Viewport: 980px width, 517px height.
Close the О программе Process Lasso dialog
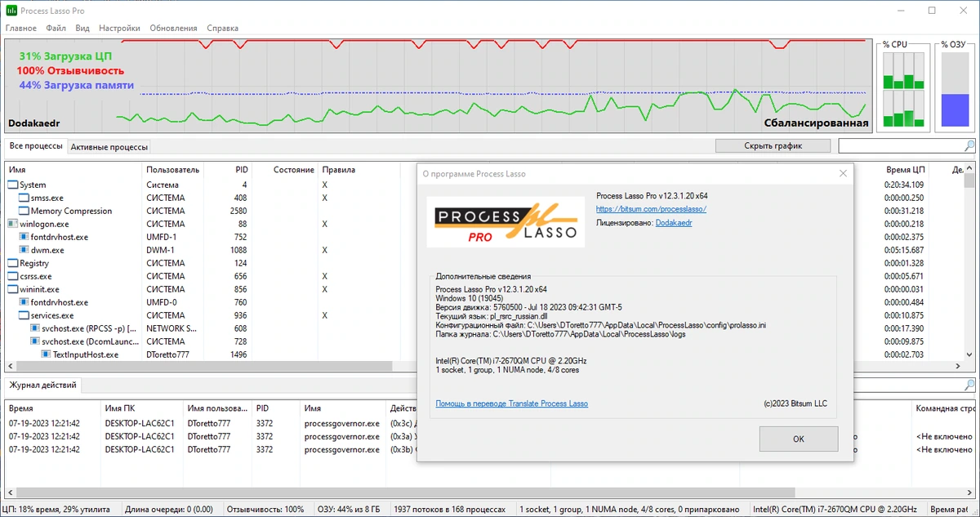click(843, 173)
